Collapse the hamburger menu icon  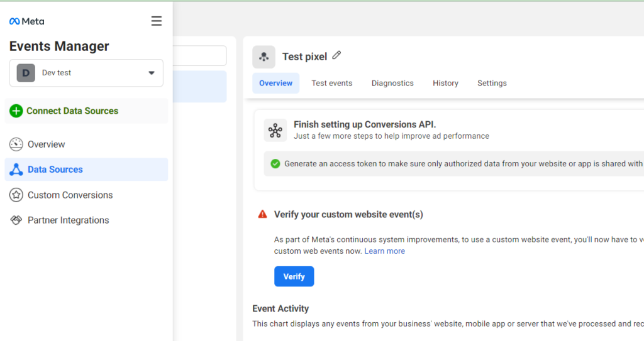point(157,21)
